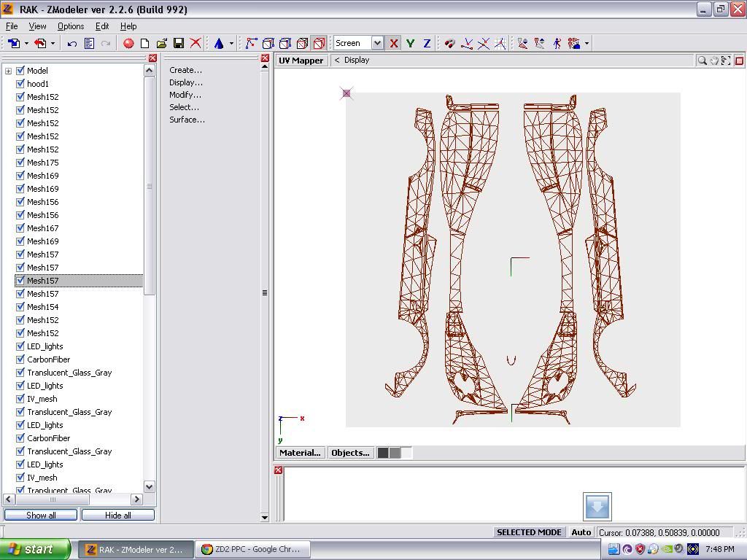Uncheck the hood1 object checkbox

(x=20, y=84)
